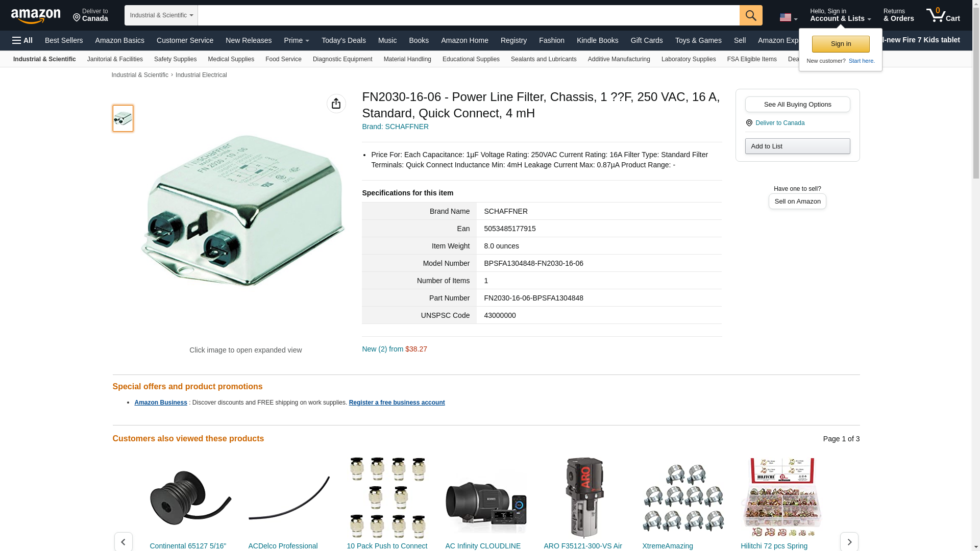Click the search magnifier button

751,15
